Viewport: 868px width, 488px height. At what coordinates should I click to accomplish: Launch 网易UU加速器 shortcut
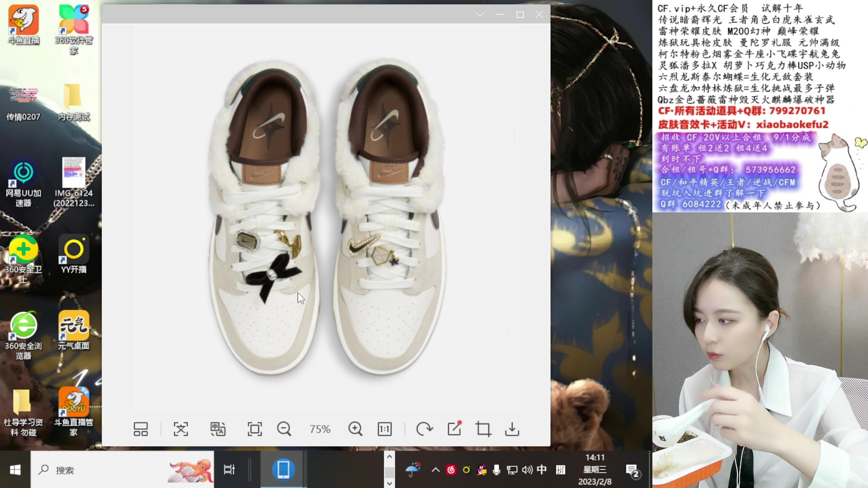[24, 183]
